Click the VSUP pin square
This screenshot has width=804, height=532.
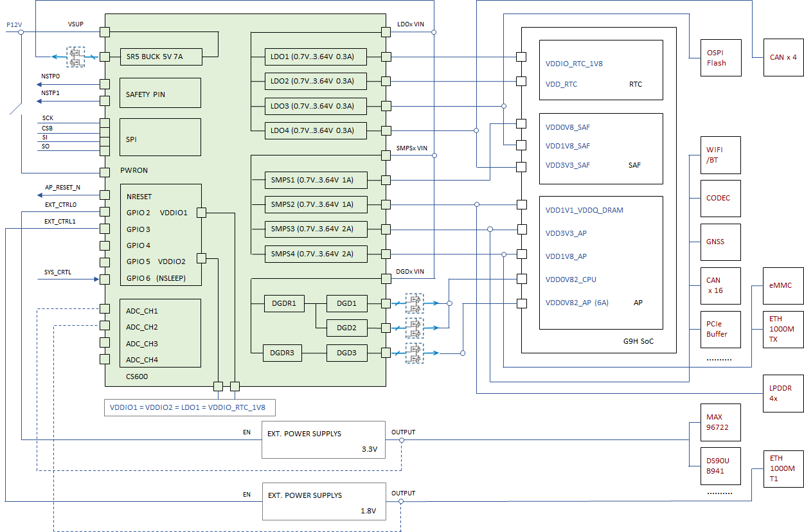coord(105,32)
